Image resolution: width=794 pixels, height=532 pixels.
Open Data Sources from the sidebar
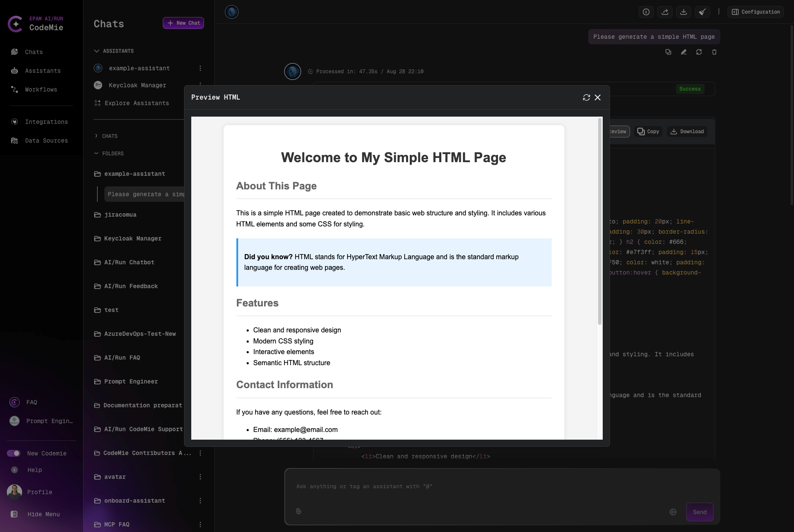click(x=46, y=140)
